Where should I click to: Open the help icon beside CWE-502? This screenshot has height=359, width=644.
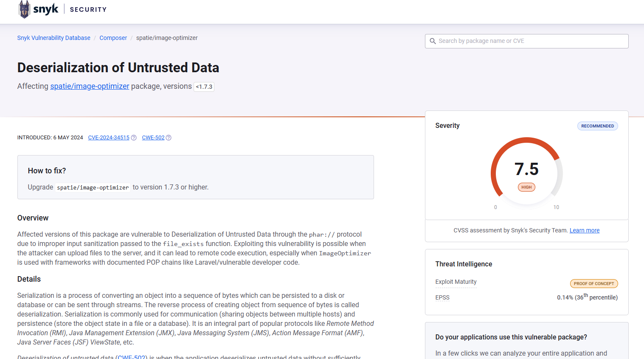pos(169,138)
